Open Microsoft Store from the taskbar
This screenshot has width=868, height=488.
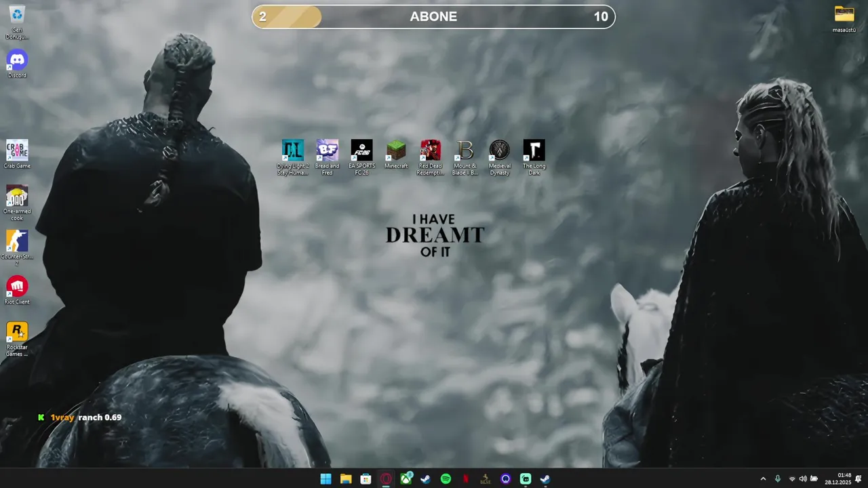tap(366, 479)
